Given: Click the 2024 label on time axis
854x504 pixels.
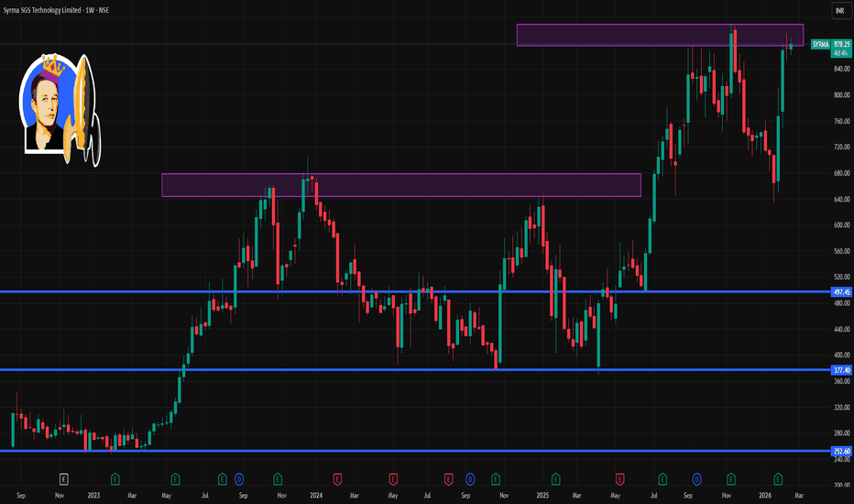Looking at the screenshot, I should [x=316, y=495].
